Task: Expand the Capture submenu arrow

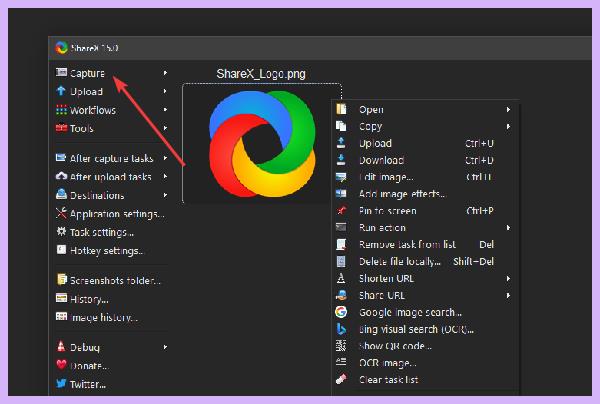Action: [x=165, y=73]
